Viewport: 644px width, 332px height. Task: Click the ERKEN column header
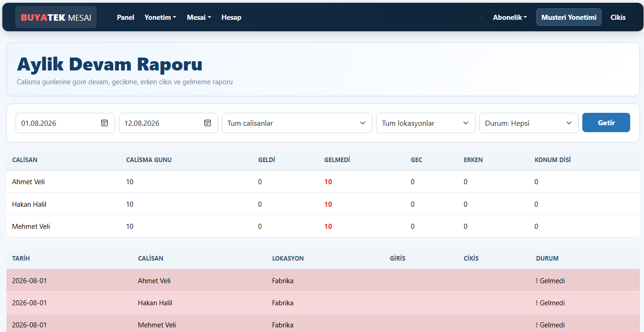coord(473,160)
